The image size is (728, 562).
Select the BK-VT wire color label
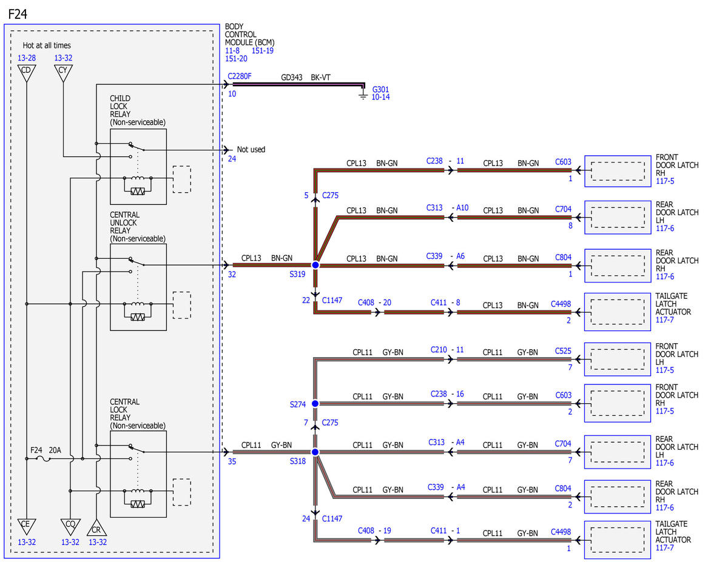pos(321,78)
